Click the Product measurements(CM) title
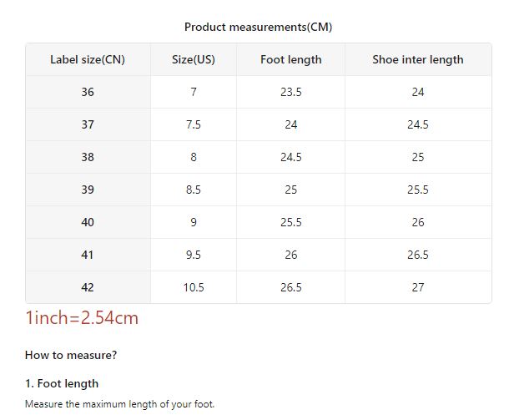The width and height of the screenshot is (524, 420). click(258, 27)
